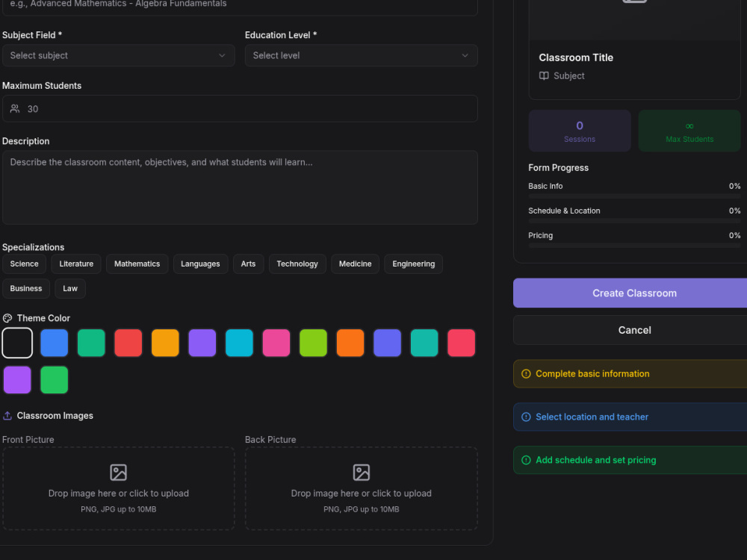Select the rose red theme color swatch
747x560 pixels.
[461, 343]
